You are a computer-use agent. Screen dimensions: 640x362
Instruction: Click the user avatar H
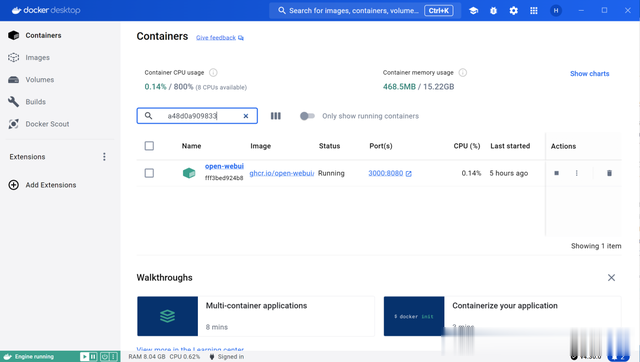556,11
